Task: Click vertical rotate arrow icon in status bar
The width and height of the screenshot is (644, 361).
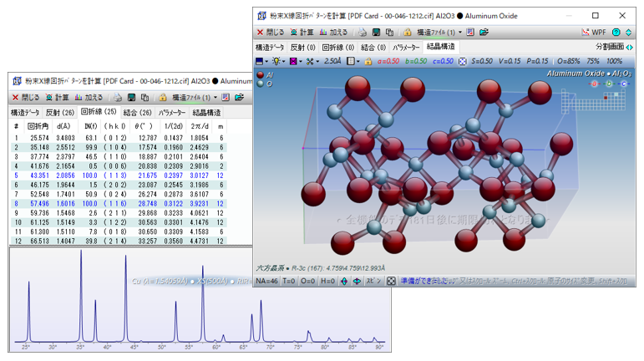Action: tap(344, 281)
